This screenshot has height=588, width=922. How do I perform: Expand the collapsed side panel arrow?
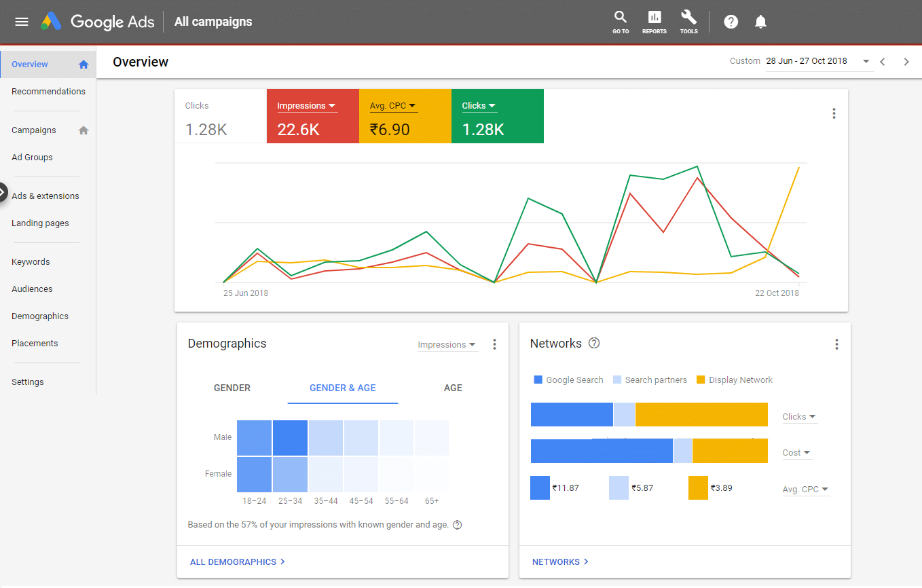(3, 192)
